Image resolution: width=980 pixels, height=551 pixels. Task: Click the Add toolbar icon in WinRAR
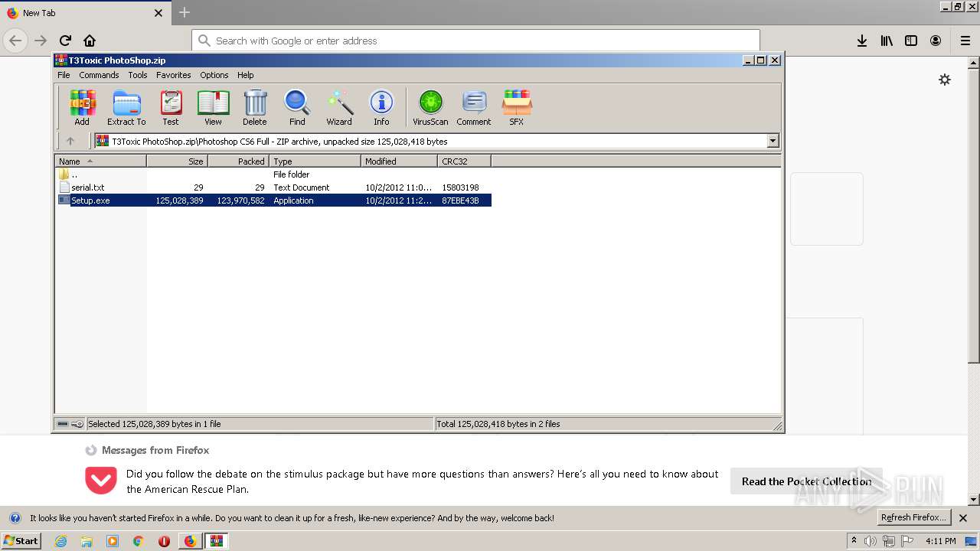pos(82,107)
